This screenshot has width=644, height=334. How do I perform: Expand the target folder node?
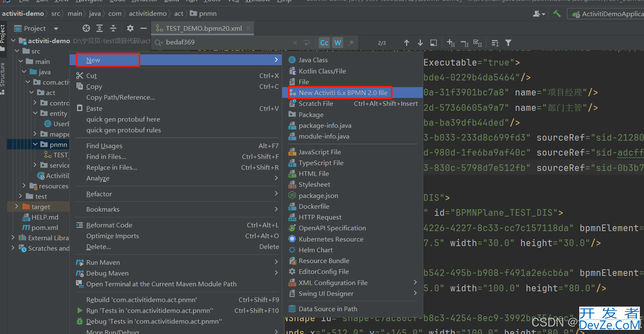pos(17,207)
